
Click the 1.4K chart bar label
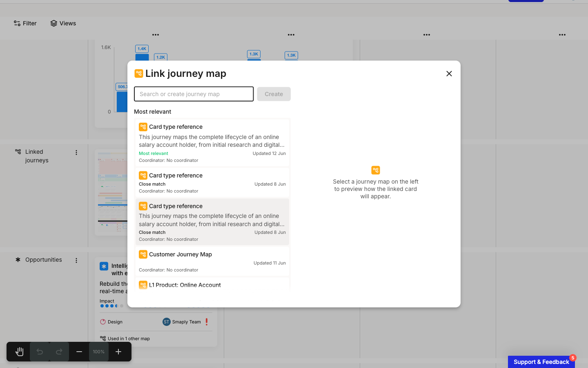(142, 49)
